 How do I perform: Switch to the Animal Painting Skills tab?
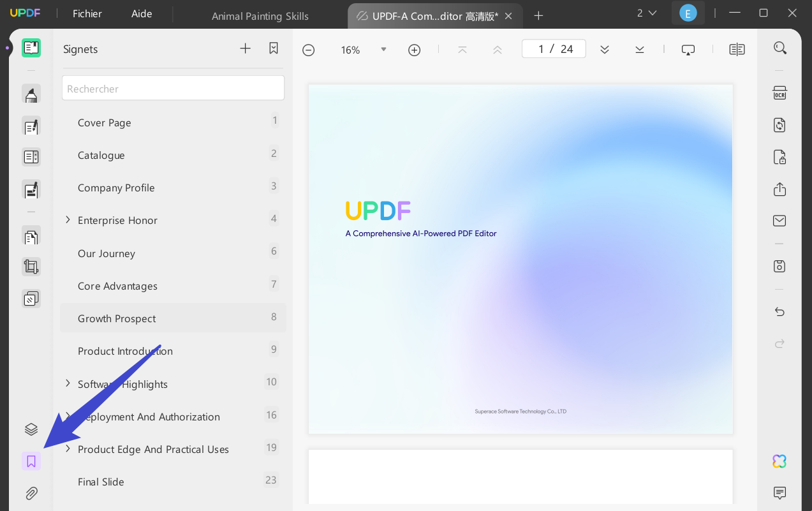coord(260,16)
